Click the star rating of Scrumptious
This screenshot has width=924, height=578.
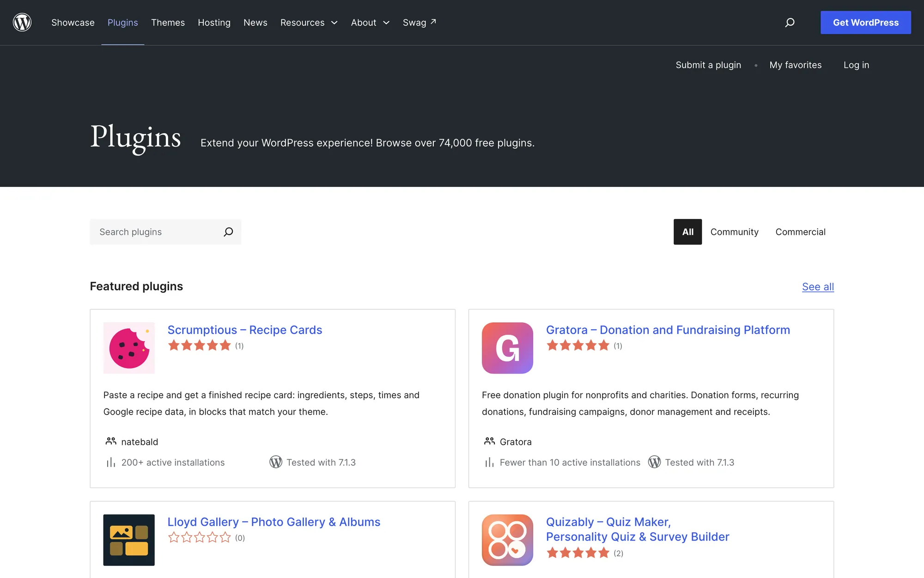click(x=199, y=345)
